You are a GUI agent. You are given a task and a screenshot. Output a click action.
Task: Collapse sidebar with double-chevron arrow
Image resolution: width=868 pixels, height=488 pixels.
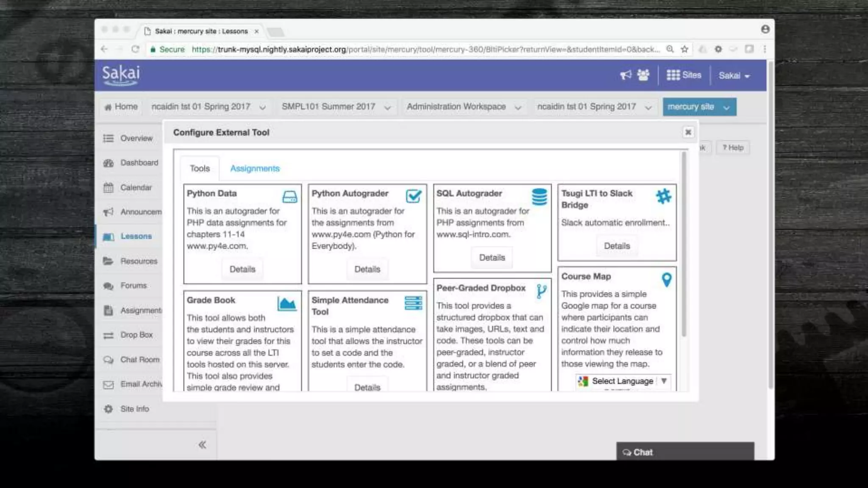click(x=202, y=444)
